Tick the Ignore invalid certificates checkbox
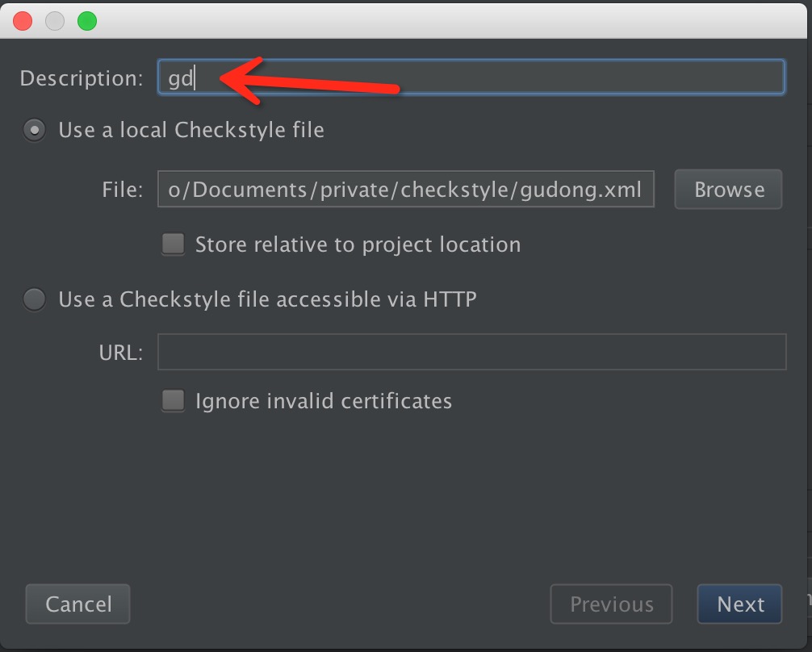 tap(174, 401)
